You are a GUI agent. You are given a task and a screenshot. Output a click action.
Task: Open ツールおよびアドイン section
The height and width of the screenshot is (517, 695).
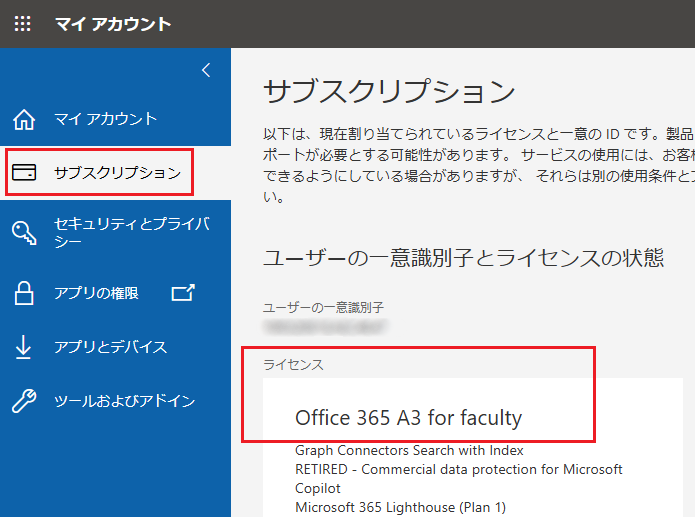coord(124,401)
